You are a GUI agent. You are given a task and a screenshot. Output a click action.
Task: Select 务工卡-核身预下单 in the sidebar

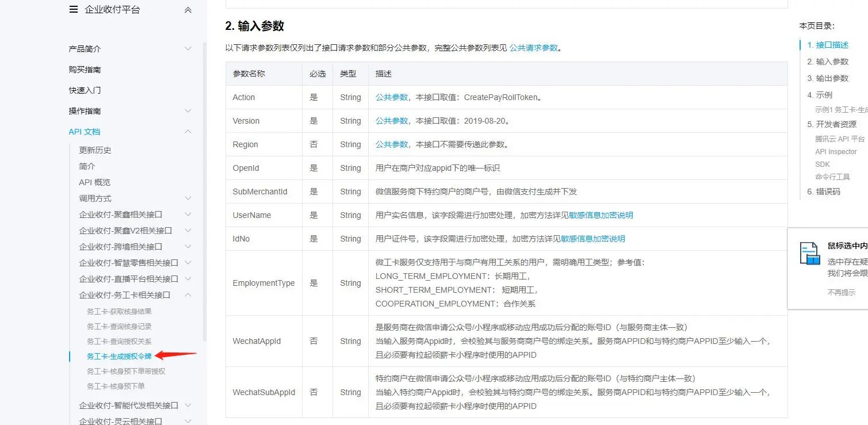click(116, 386)
